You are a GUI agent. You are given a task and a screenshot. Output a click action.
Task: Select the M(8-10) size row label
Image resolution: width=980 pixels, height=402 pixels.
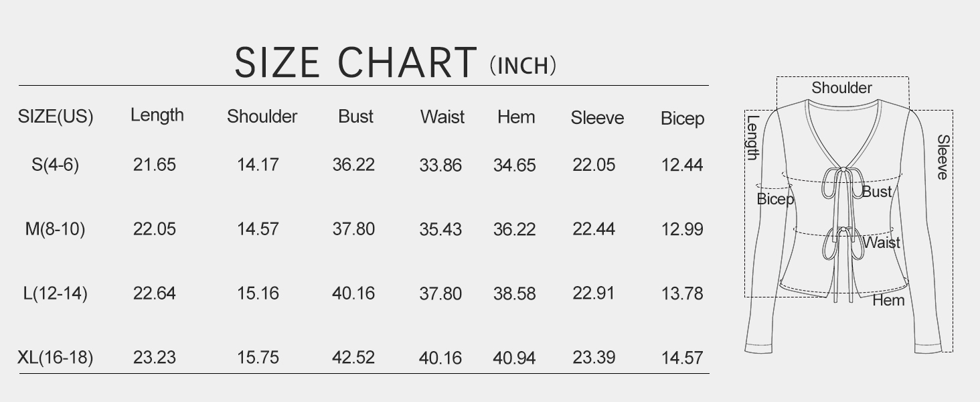click(55, 229)
